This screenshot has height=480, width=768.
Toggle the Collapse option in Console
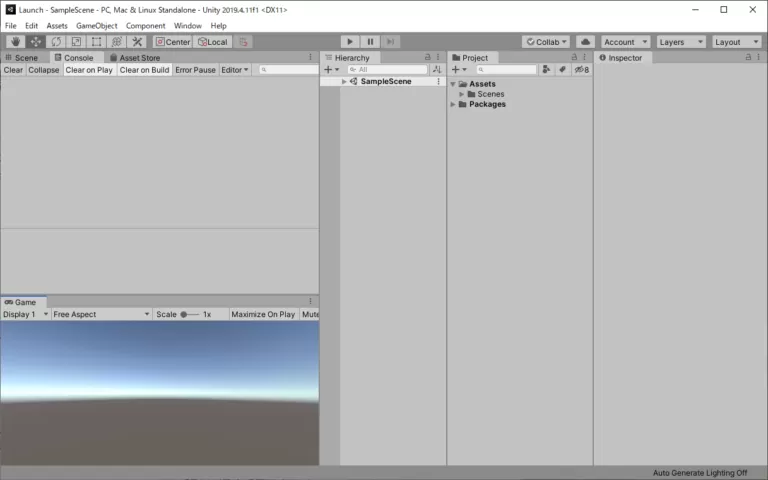44,70
